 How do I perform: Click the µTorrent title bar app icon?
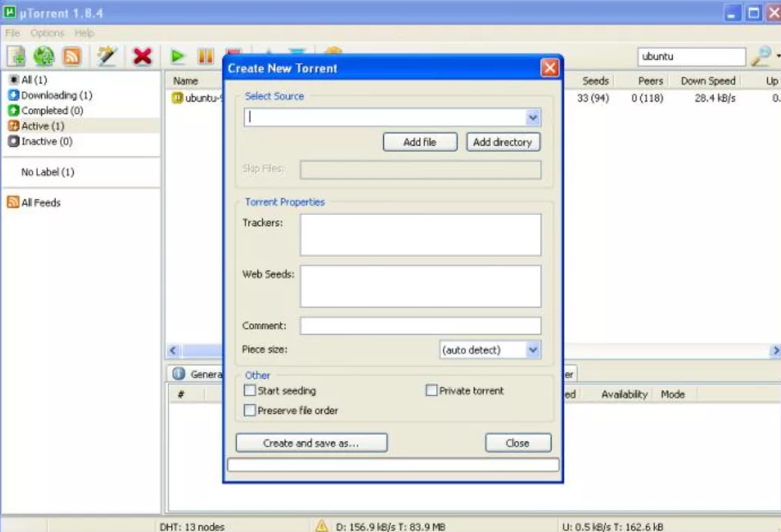9,12
